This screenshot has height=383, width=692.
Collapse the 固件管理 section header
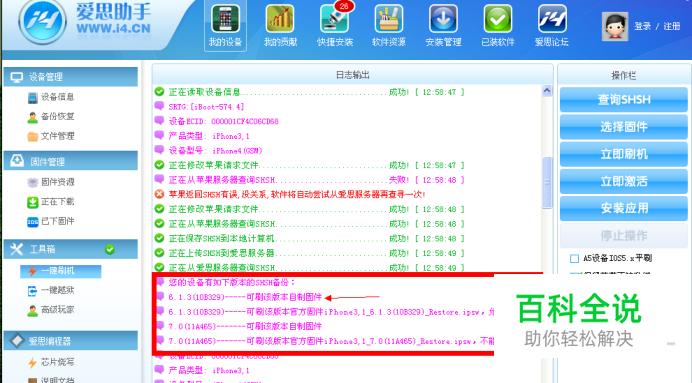pyautogui.click(x=71, y=161)
